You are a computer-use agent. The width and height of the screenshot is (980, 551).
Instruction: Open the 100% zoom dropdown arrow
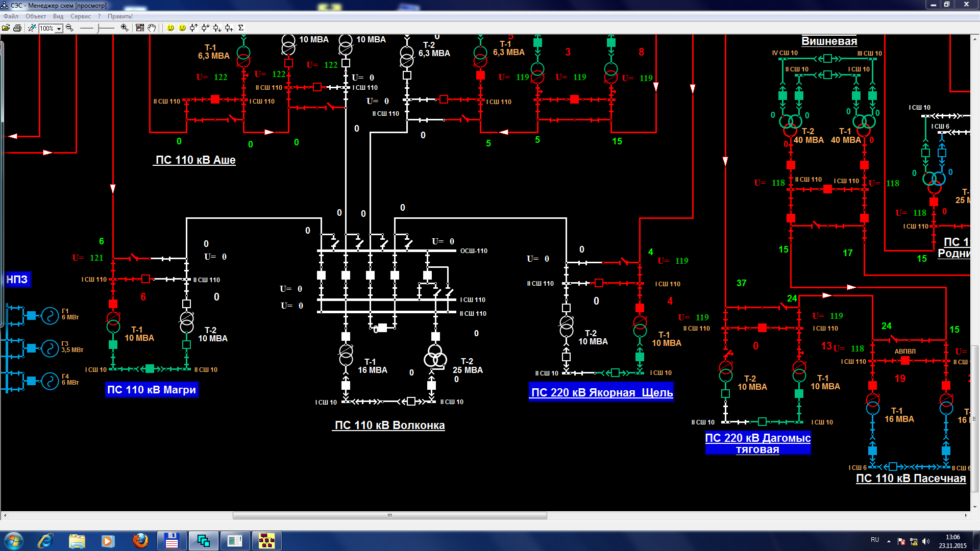59,29
